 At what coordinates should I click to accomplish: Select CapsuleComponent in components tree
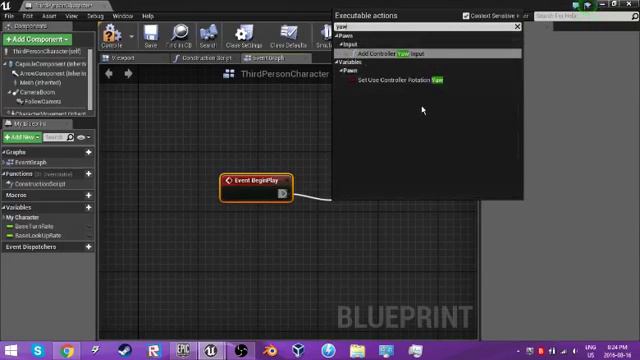point(50,64)
